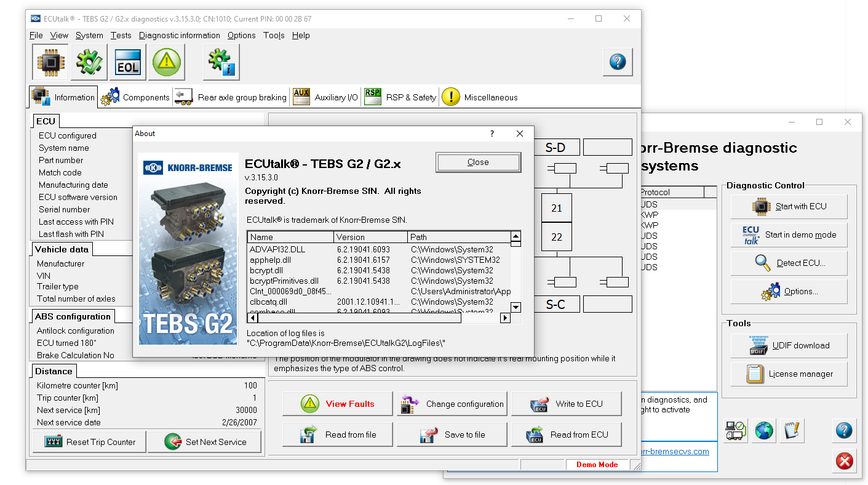868x485 pixels.
Task: Click UDIF download in launcher Tools
Action: point(789,345)
